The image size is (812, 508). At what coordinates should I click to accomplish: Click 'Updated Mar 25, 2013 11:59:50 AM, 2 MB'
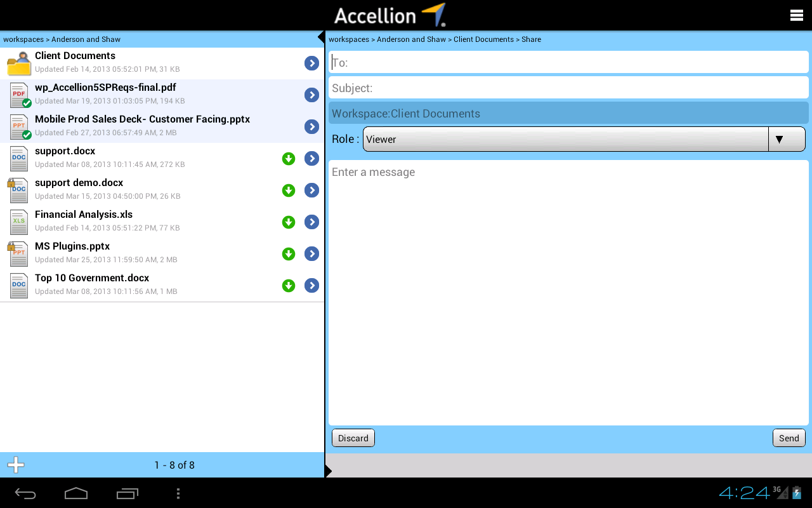[x=106, y=260]
